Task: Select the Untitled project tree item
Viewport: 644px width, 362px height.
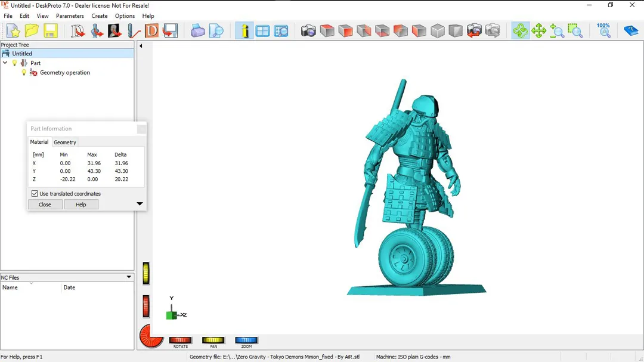Action: (x=22, y=54)
